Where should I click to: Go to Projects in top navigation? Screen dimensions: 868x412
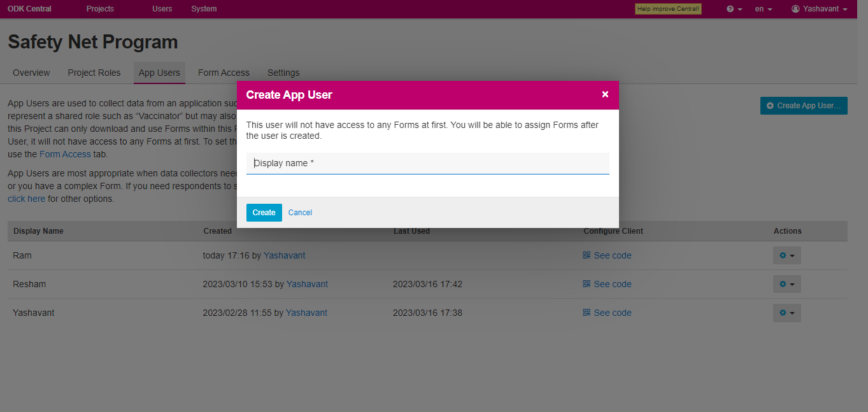pos(100,9)
